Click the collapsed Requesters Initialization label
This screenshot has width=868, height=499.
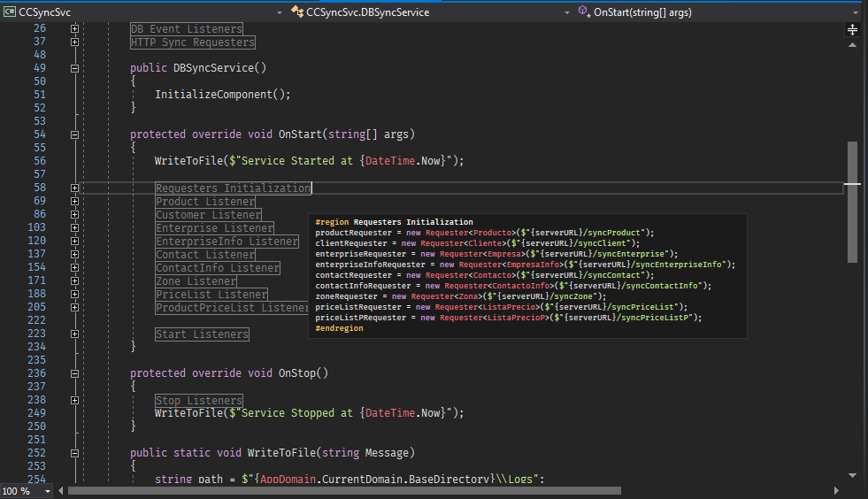click(x=234, y=188)
